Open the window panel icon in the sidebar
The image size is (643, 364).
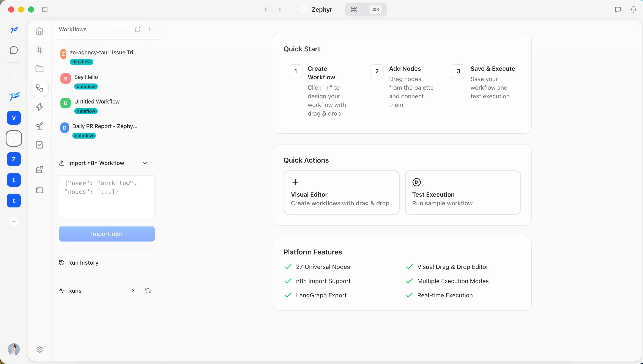point(39,190)
